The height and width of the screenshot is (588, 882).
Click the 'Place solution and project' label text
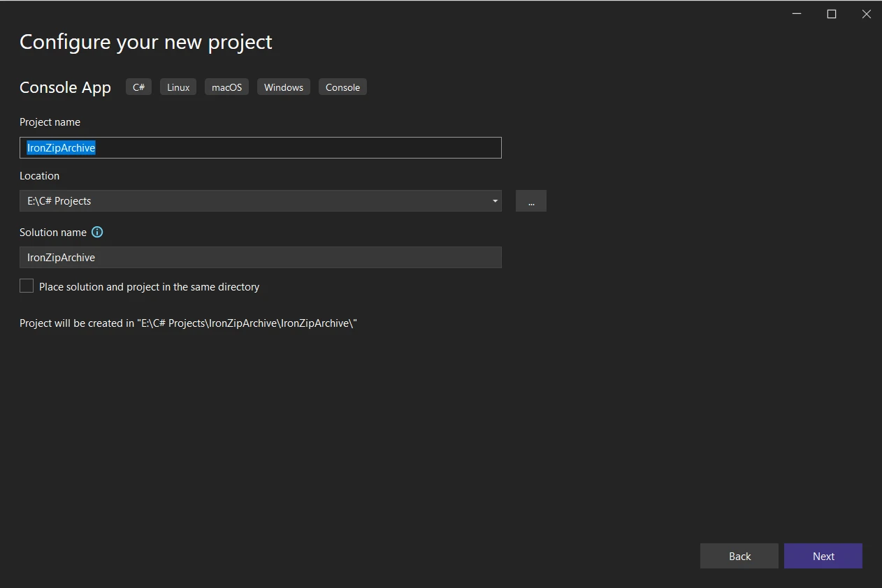coord(149,287)
